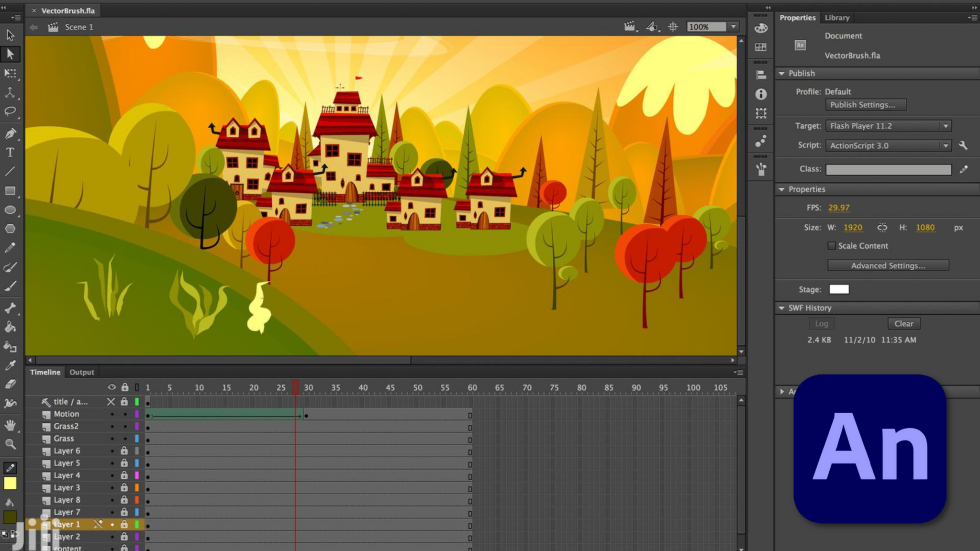Select the Selection tool in the toolbar
Image resolution: width=980 pixels, height=551 pixels.
coord(11,54)
